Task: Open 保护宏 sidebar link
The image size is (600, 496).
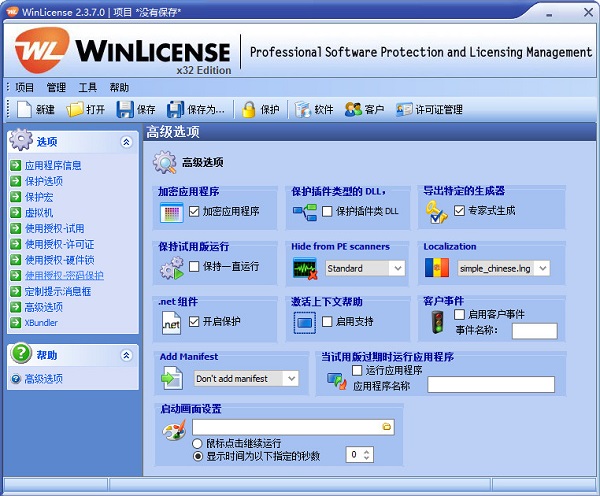Action: pyautogui.click(x=39, y=197)
